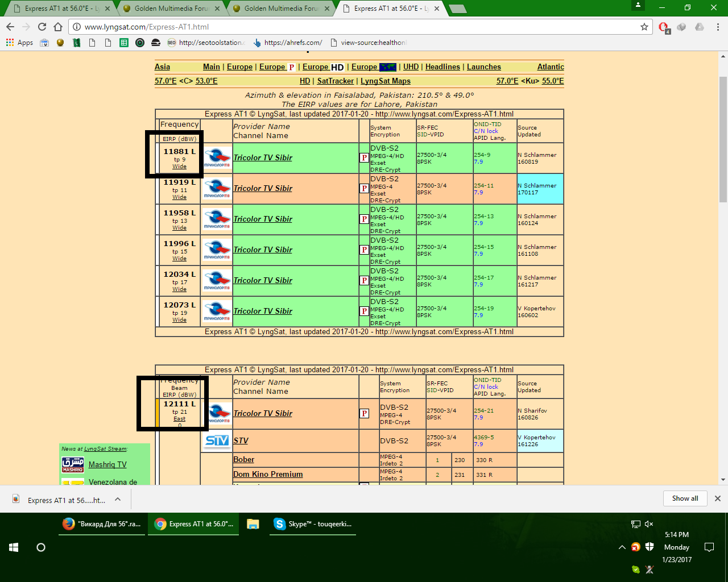Click the Tricolor logo in 12073 L row

[x=217, y=311]
